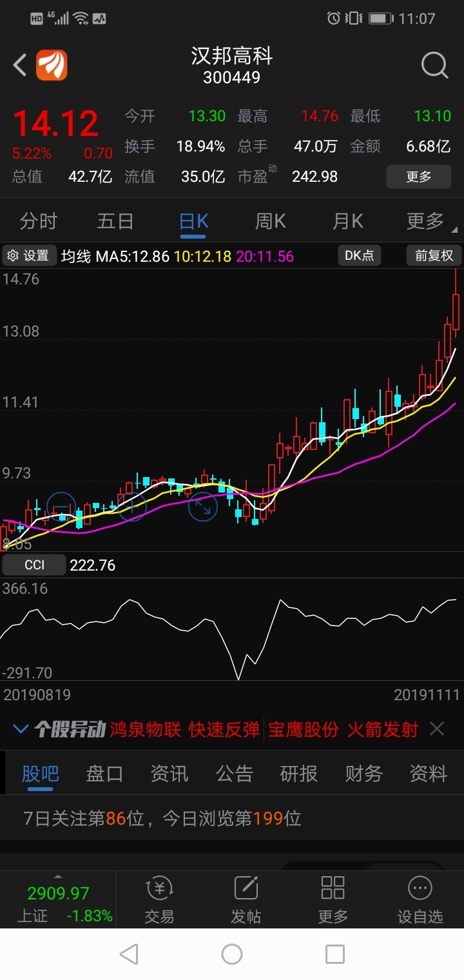Viewport: 464px width, 980px height.
Task: Tap the back arrow icon
Action: coord(20,65)
